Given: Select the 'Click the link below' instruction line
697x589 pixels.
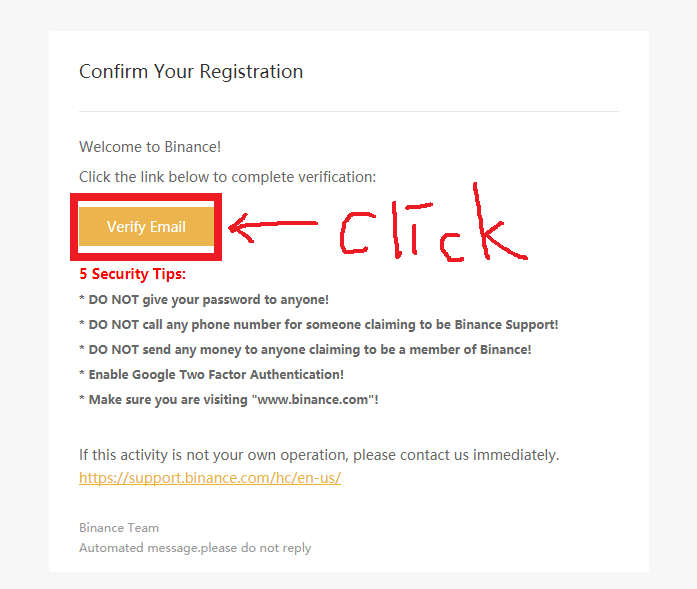Looking at the screenshot, I should [227, 177].
